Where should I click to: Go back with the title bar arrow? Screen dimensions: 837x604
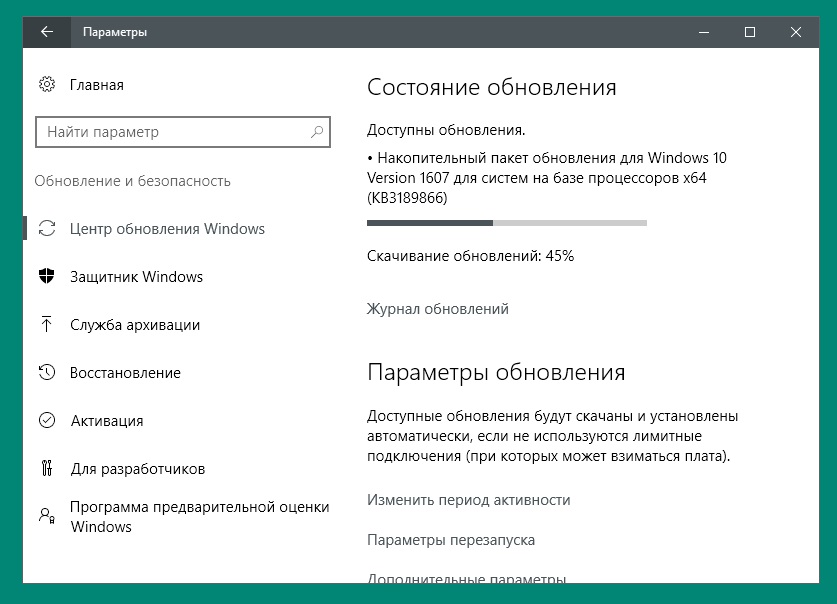click(47, 32)
